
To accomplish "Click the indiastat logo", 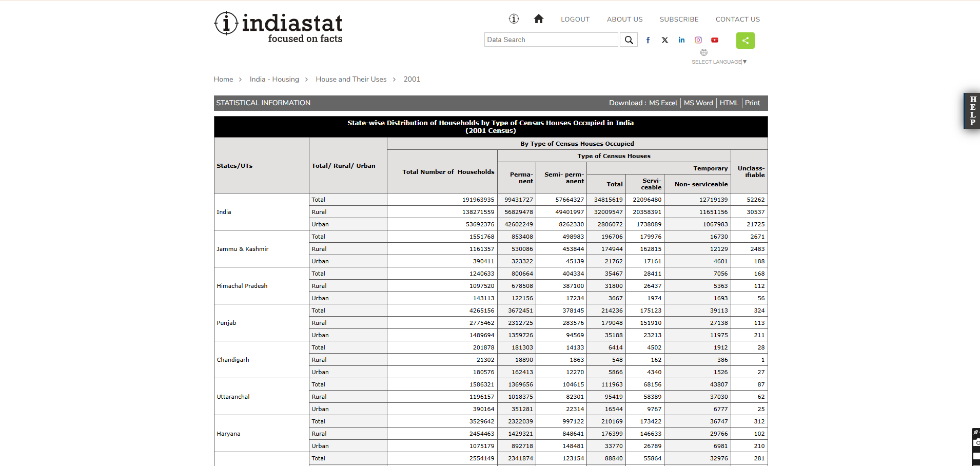I will (278, 27).
